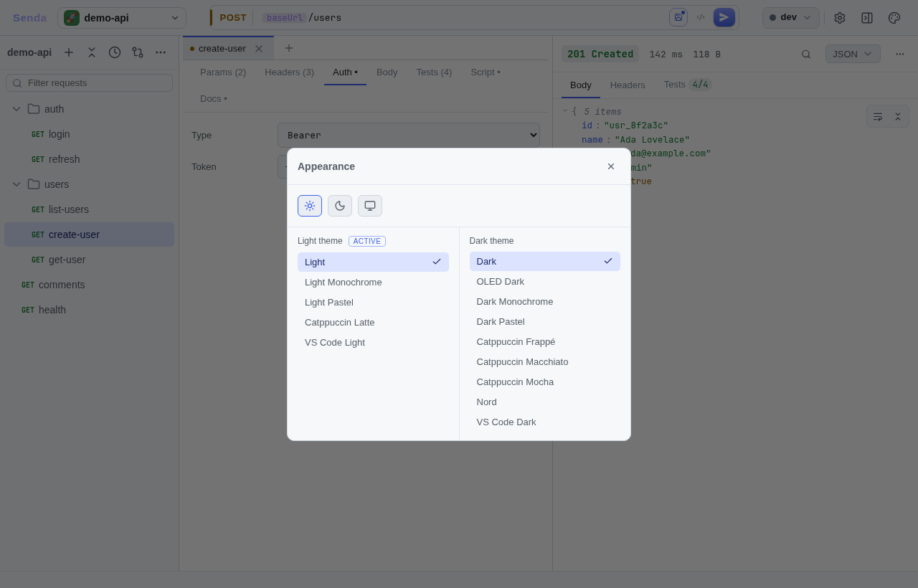Choose the OLED Dark theme
This screenshot has height=588, width=918.
click(x=545, y=282)
